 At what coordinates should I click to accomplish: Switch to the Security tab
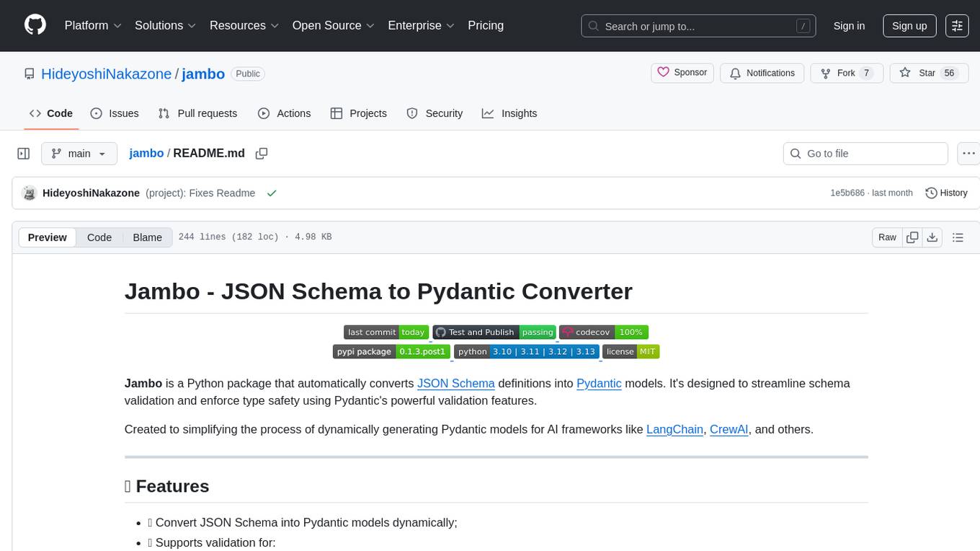(435, 113)
